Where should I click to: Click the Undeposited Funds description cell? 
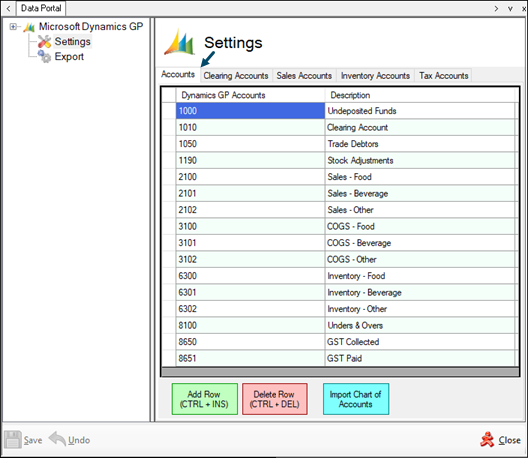420,111
